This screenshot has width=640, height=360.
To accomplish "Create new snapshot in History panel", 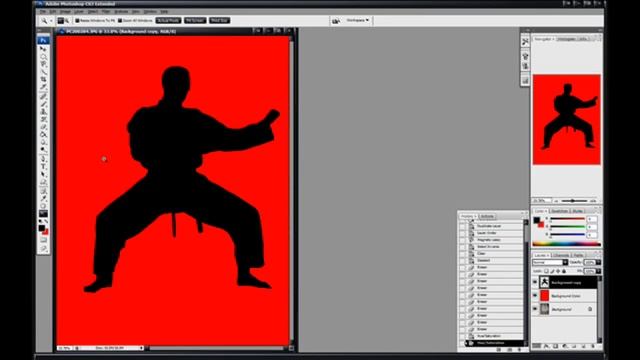I will point(509,350).
